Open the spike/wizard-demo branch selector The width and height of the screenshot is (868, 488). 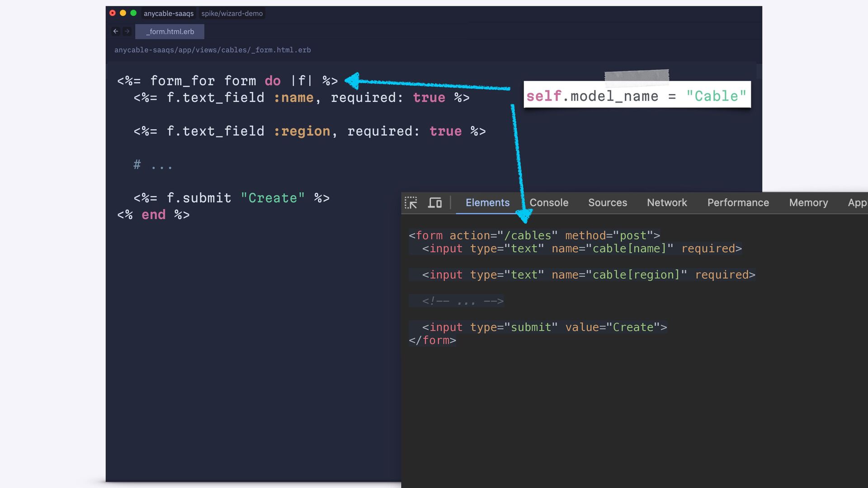click(x=232, y=14)
